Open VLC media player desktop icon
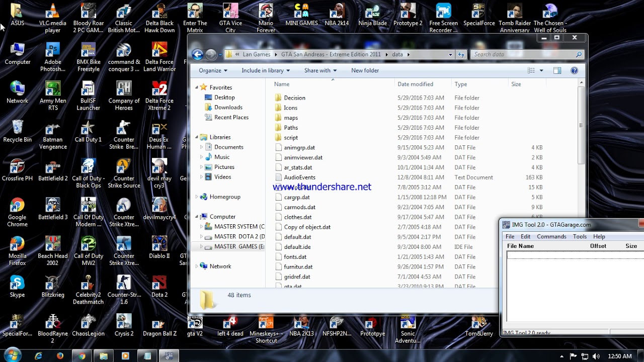Viewport: 644px width, 362px height. (x=53, y=18)
